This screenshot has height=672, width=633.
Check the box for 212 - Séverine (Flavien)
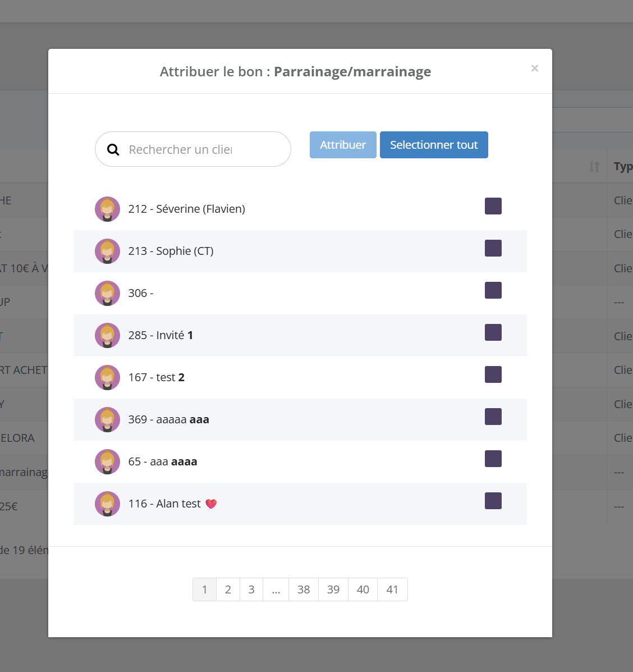point(493,206)
